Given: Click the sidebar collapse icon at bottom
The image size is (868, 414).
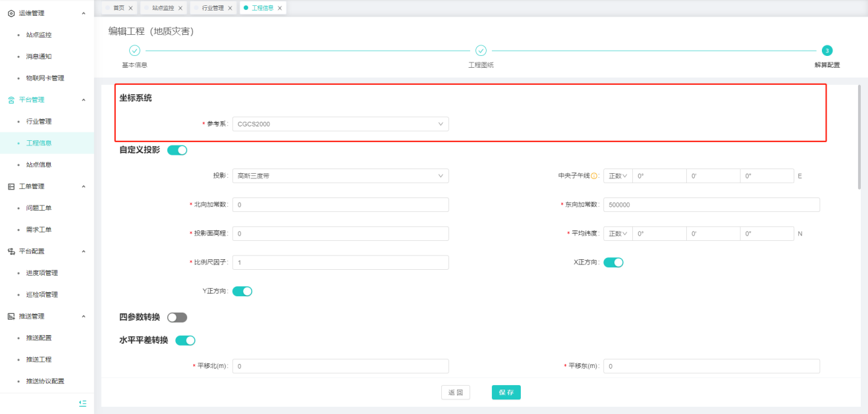Looking at the screenshot, I should point(82,403).
